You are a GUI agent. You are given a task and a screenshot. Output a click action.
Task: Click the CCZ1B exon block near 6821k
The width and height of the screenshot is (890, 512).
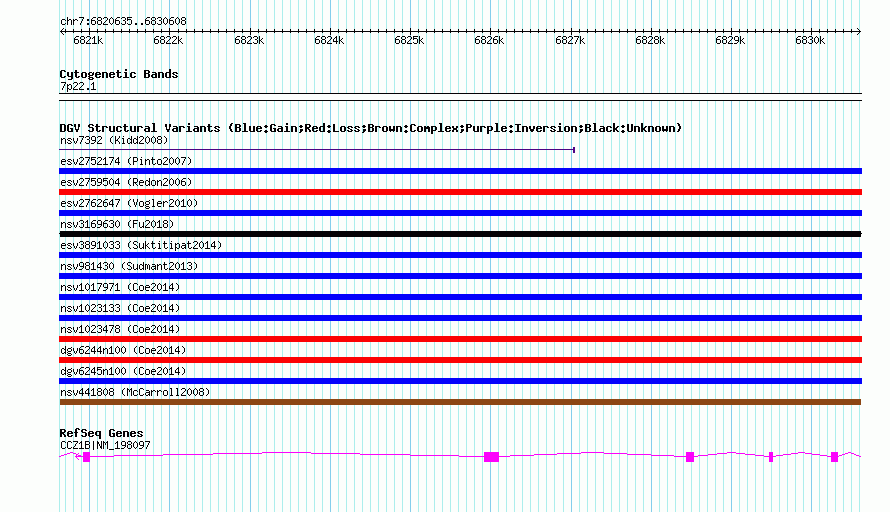(86, 457)
